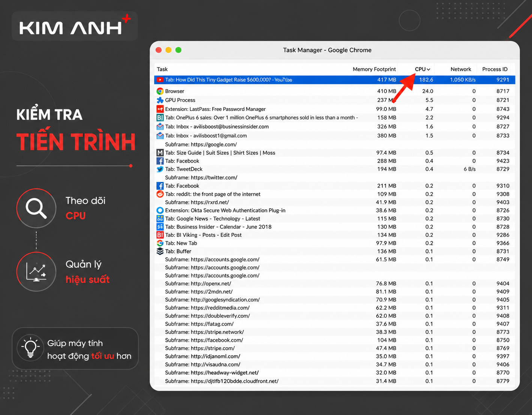Screen dimensions: 532x415
Task: Click the mail icon for the gmail.com inbox
Action: 160,136
